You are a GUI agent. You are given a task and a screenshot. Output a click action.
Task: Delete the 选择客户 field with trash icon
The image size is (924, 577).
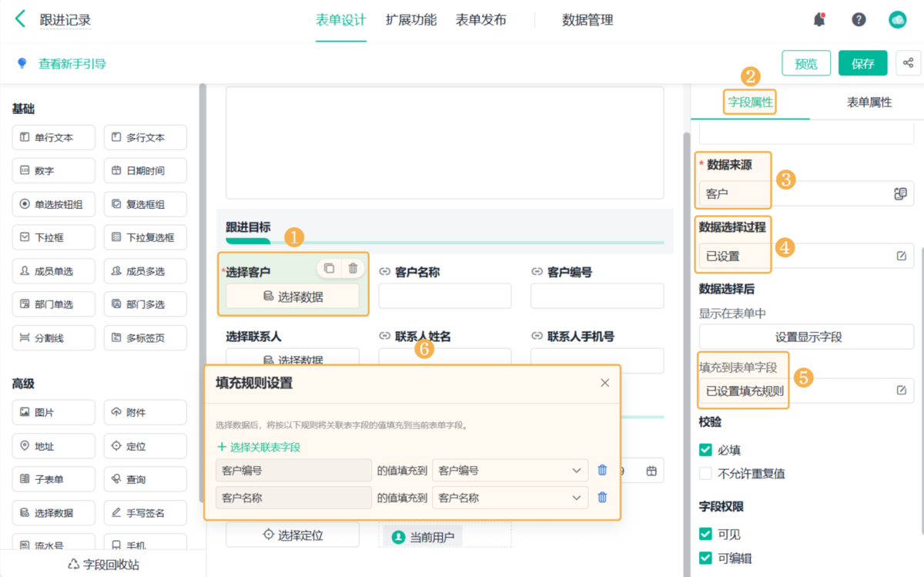point(353,268)
